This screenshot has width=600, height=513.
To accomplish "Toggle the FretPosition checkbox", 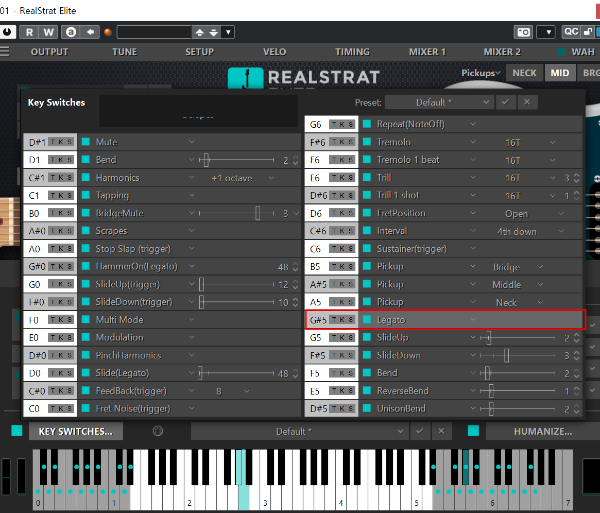I will tap(367, 213).
